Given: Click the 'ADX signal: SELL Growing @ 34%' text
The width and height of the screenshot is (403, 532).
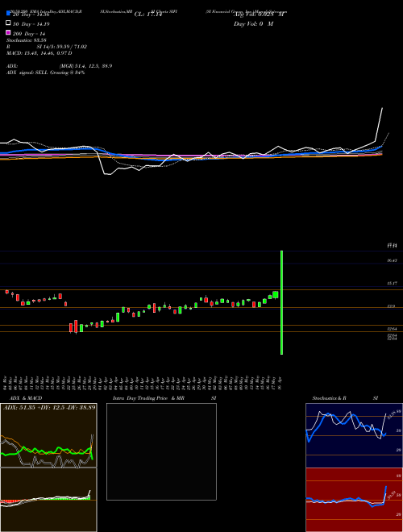Looking at the screenshot, I should [45, 73].
